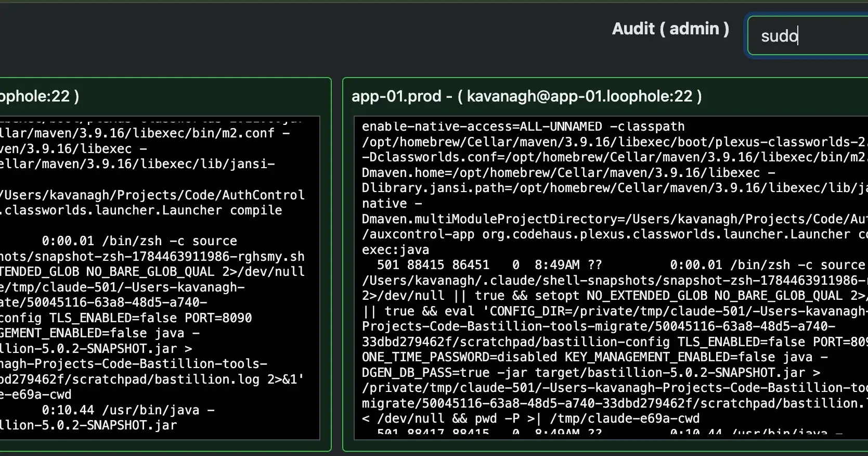Click "0:00.01 /bin/zsh -c source" in left terminal
The height and width of the screenshot is (456, 868).
point(139,241)
